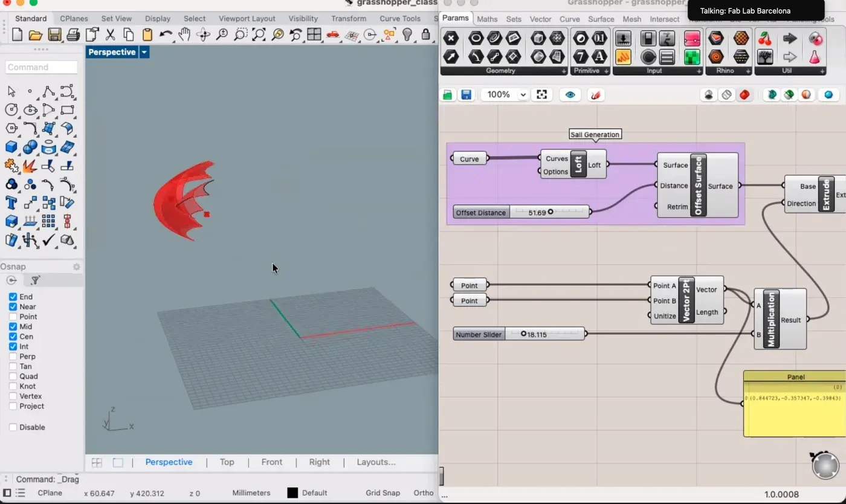This screenshot has width=846, height=504.
Task: Uncheck the End osnap checkbox
Action: [x=13, y=297]
